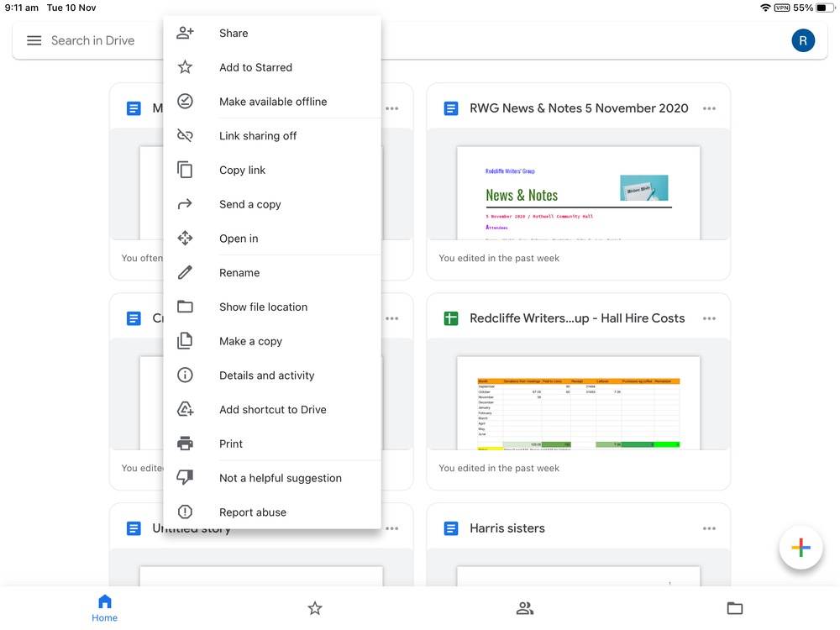Select Send a copy menu item
The width and height of the screenshot is (840, 630).
click(249, 204)
